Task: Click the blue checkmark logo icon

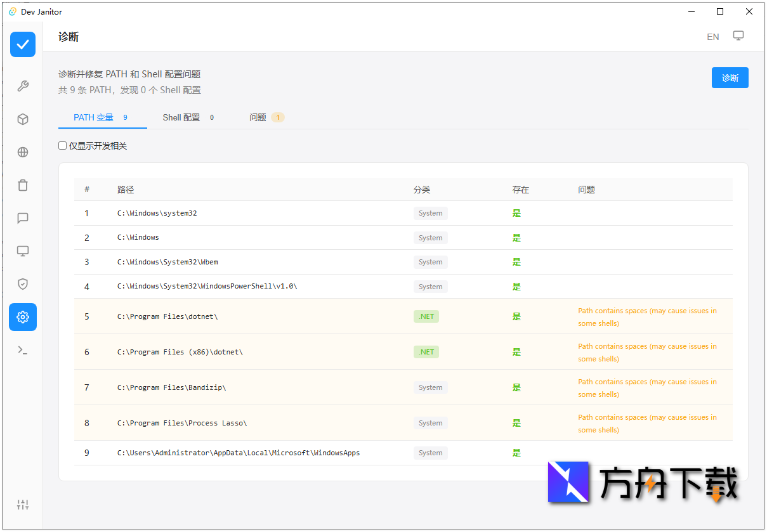Action: pyautogui.click(x=23, y=44)
